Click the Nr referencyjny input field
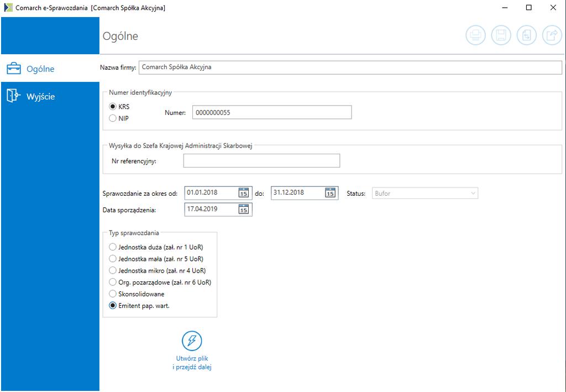The width and height of the screenshot is (566, 392). (x=261, y=161)
